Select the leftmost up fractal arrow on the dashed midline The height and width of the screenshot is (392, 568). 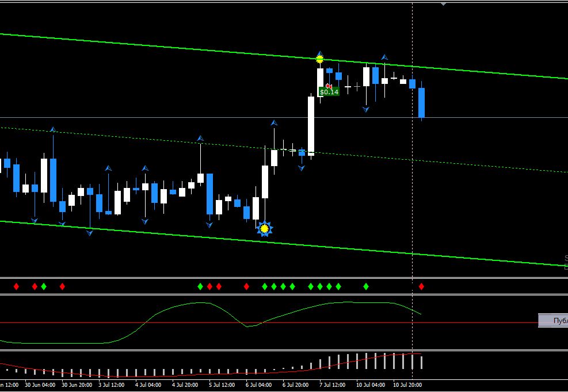point(53,129)
